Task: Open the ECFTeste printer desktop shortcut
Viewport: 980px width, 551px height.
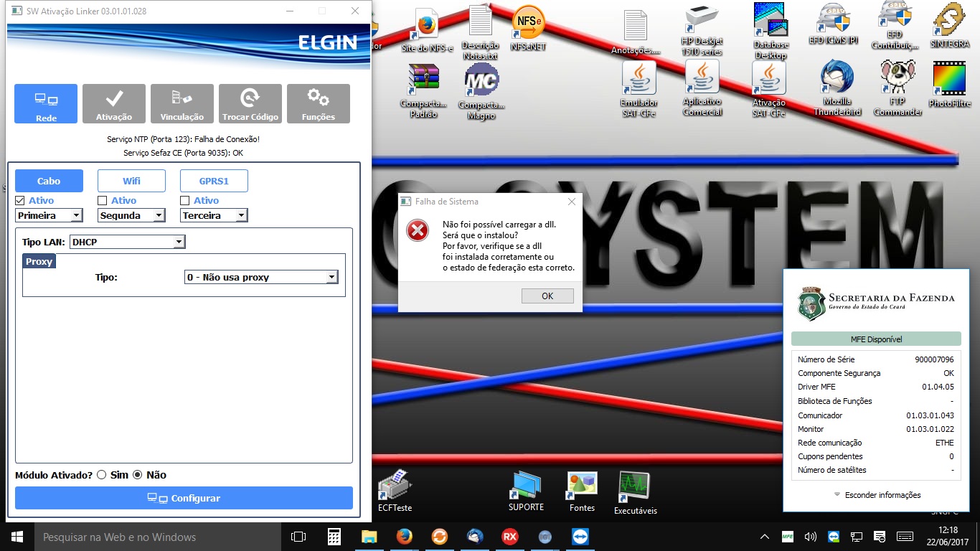Action: 395,491
